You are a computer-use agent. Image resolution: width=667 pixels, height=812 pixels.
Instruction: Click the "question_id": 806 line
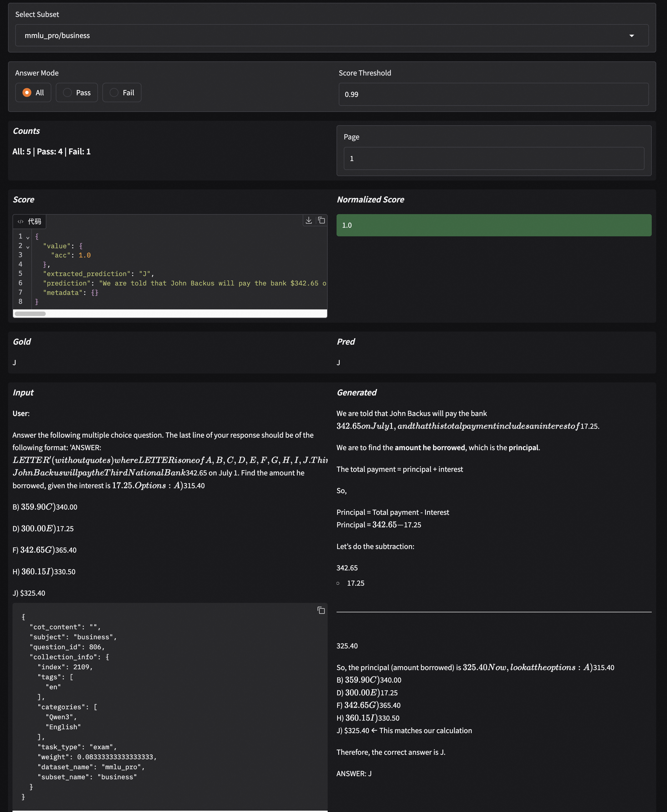[x=67, y=647]
